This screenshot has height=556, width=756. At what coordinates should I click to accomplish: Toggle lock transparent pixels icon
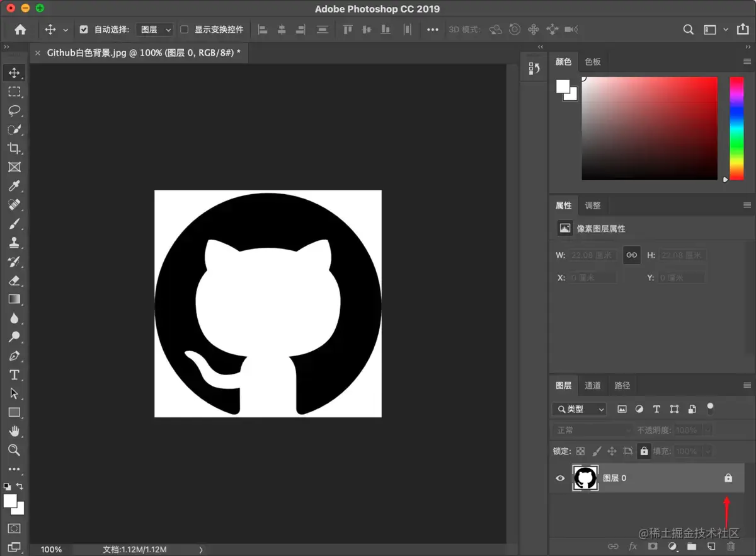tap(580, 451)
